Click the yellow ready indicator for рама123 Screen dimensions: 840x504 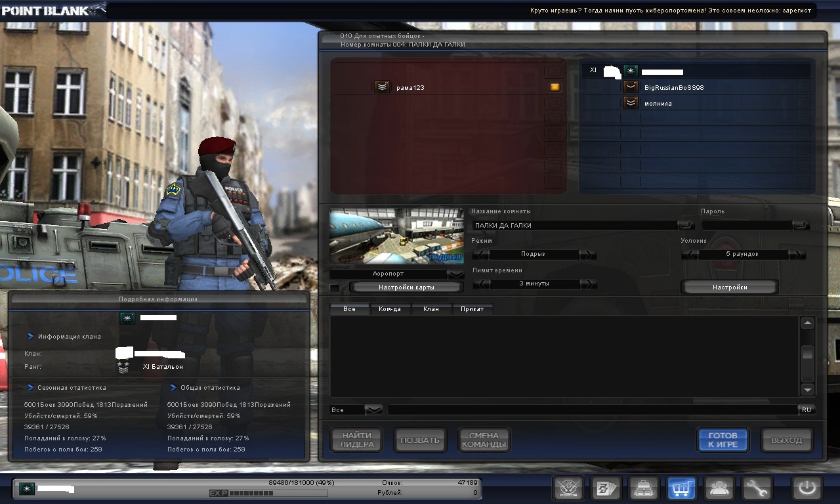pos(555,87)
